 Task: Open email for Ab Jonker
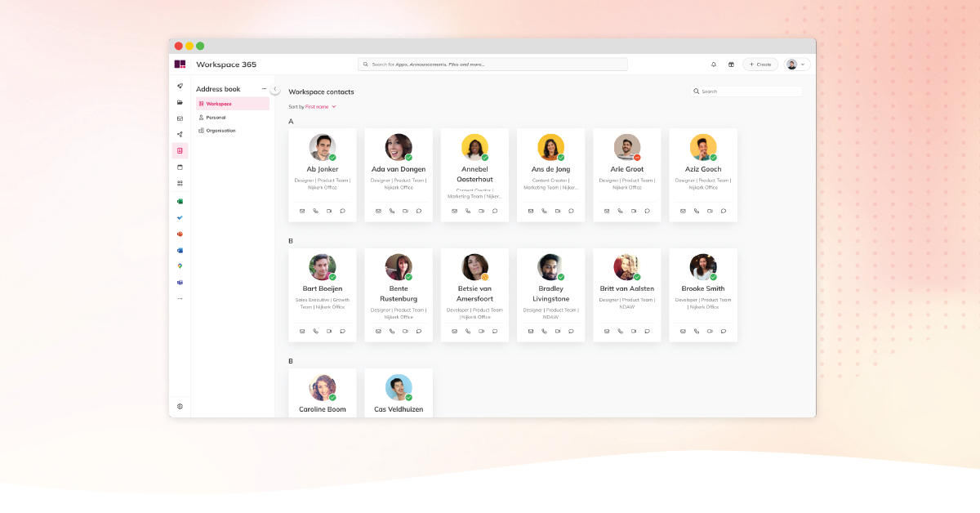coord(302,211)
